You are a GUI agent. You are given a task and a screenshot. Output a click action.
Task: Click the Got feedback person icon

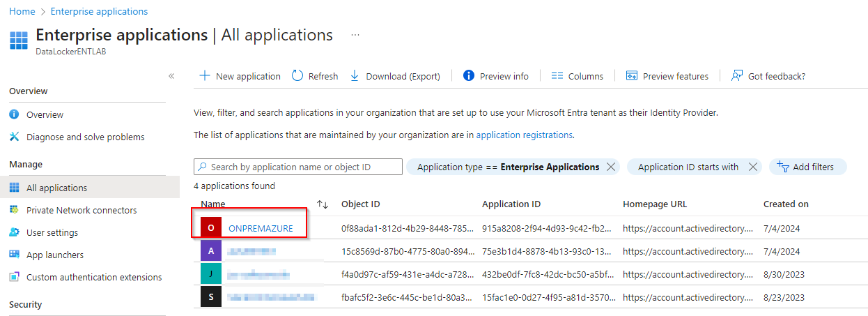[x=737, y=76]
